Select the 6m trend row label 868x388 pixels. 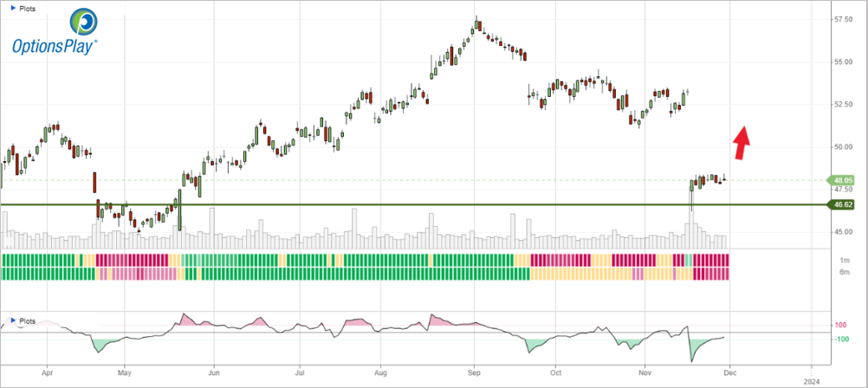[843, 274]
